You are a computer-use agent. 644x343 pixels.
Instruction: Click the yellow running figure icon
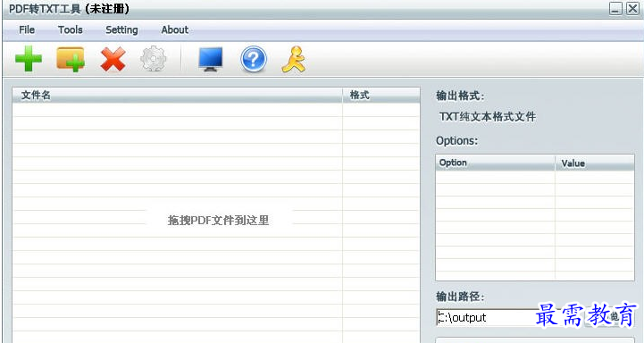coord(294,59)
